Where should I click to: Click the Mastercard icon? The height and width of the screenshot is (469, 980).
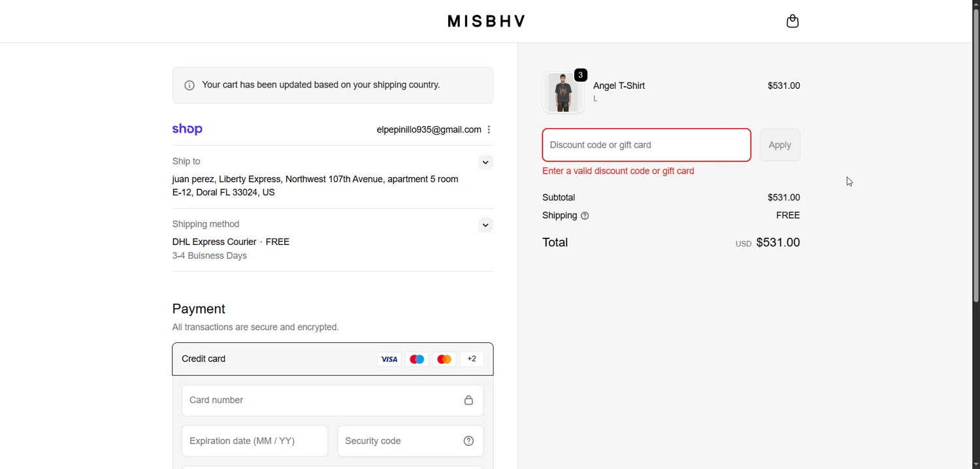(444, 359)
